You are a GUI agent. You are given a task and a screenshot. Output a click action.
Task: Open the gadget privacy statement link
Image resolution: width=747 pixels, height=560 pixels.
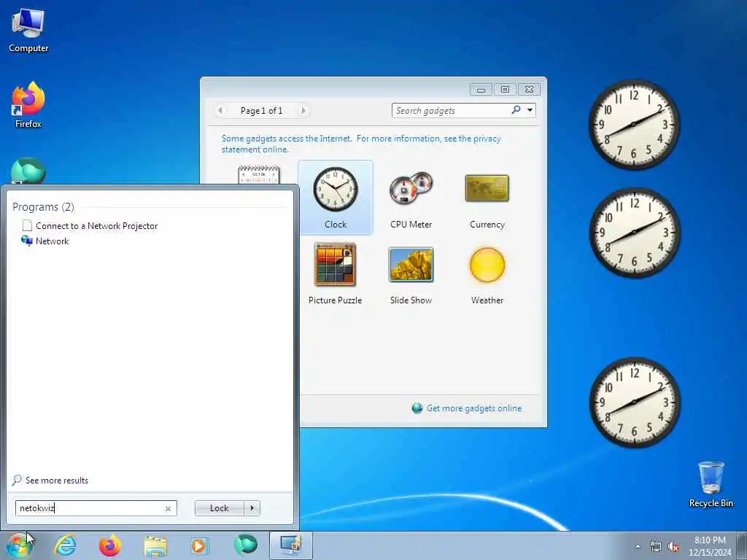(361, 144)
